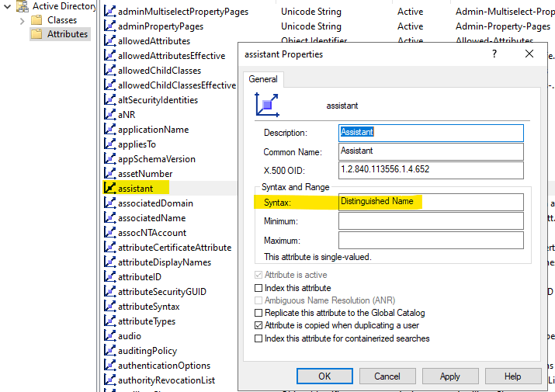Image resolution: width=555 pixels, height=392 pixels.
Task: Click the Minimum range field
Action: tap(431, 221)
